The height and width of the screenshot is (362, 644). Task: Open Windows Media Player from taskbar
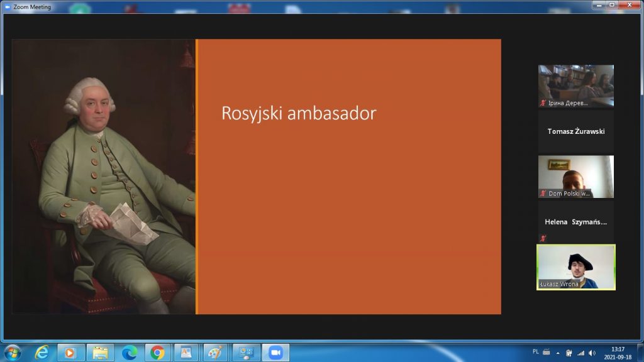point(70,353)
